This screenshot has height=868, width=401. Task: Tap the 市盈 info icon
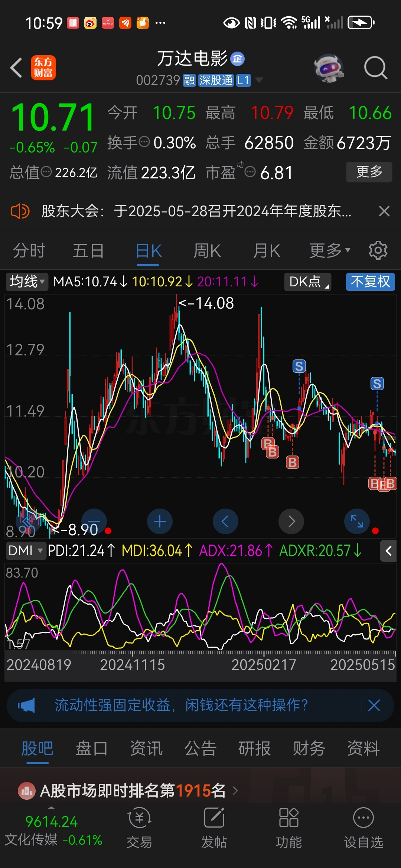click(x=250, y=172)
